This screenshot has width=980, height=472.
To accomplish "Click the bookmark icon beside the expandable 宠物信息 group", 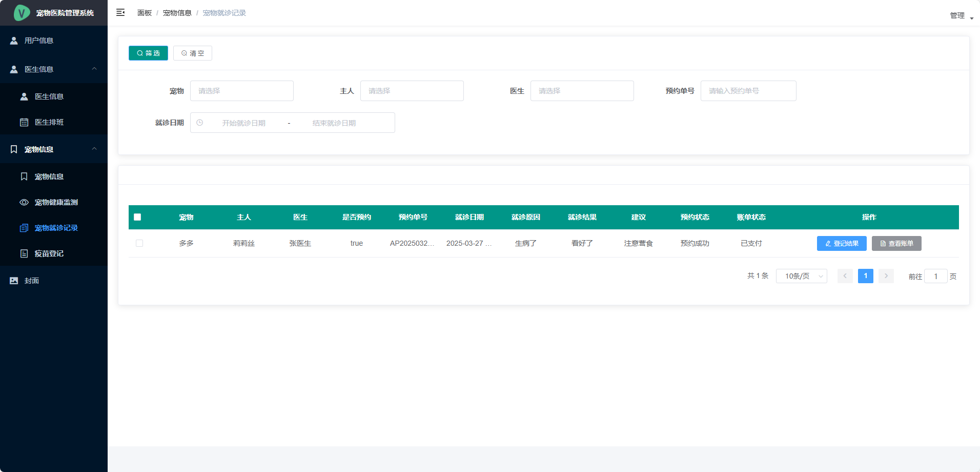I will click(x=14, y=149).
